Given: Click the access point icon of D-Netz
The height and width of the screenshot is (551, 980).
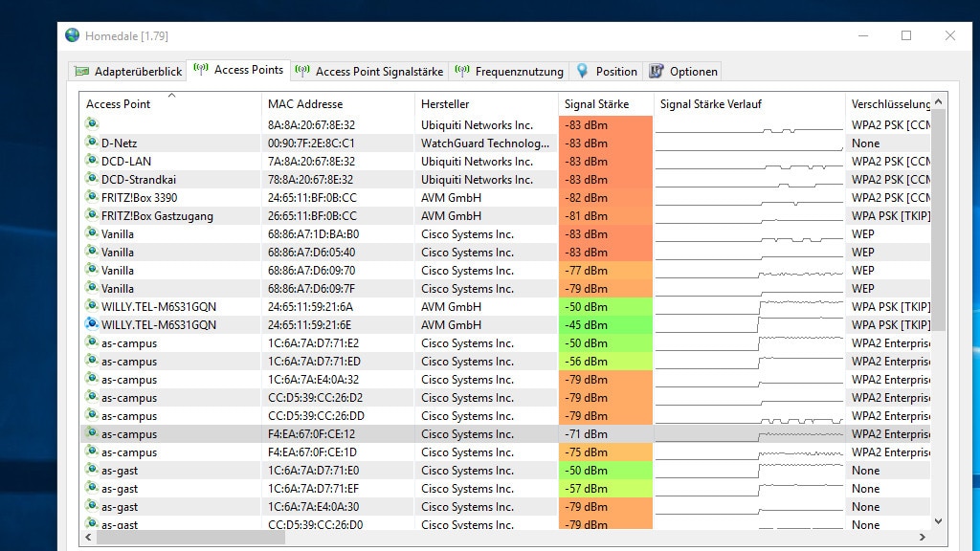Looking at the screenshot, I should [x=92, y=143].
